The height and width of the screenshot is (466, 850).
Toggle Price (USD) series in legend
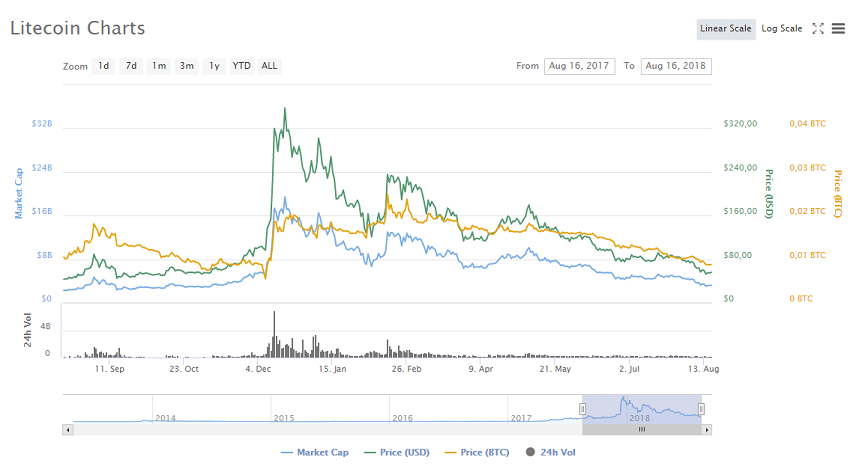point(397,452)
